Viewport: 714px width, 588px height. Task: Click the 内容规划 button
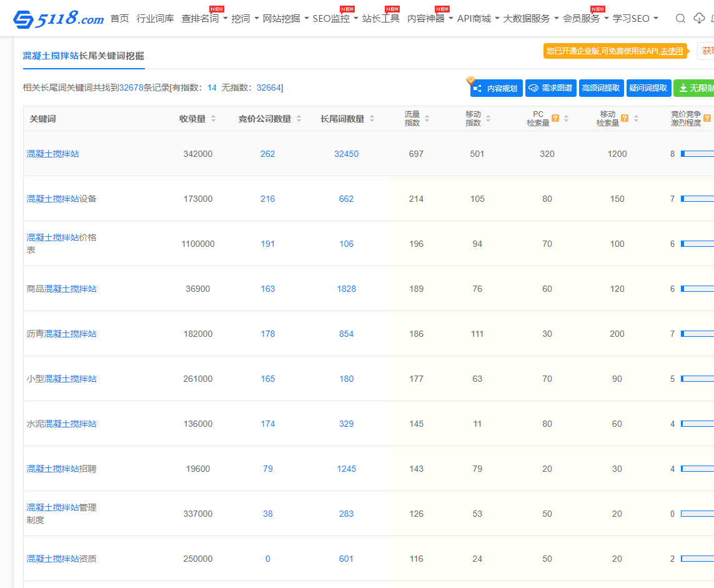(496, 88)
